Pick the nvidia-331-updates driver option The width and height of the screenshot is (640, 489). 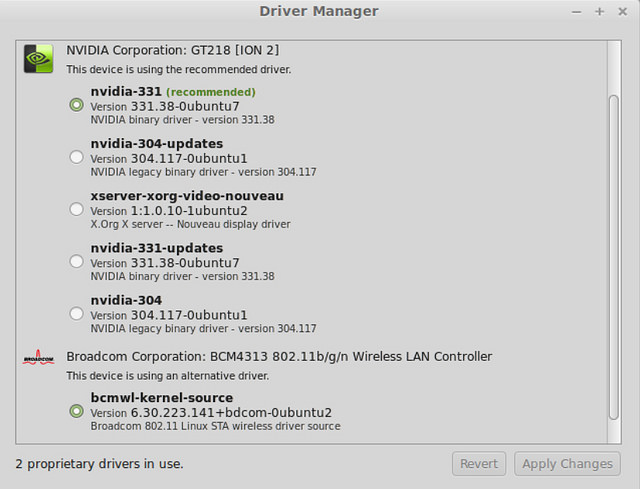(x=77, y=261)
